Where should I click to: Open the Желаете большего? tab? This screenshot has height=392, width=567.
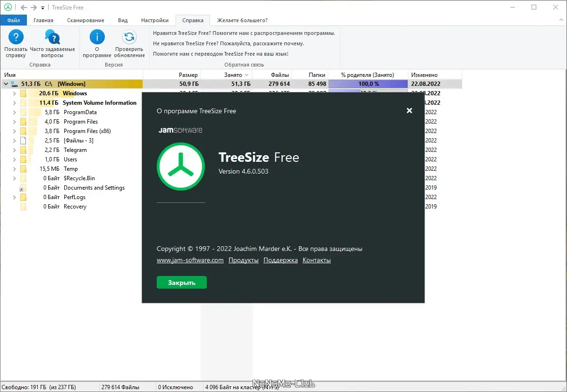[x=242, y=20]
